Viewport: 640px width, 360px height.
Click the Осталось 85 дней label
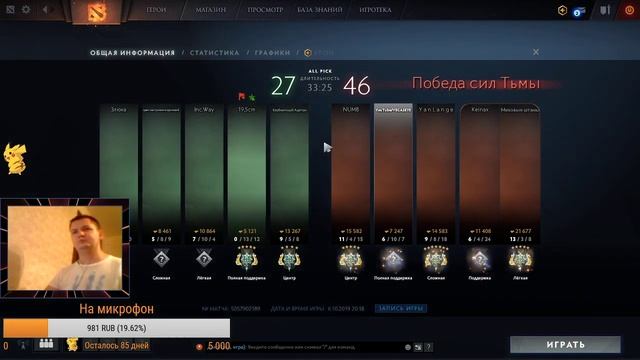click(116, 345)
